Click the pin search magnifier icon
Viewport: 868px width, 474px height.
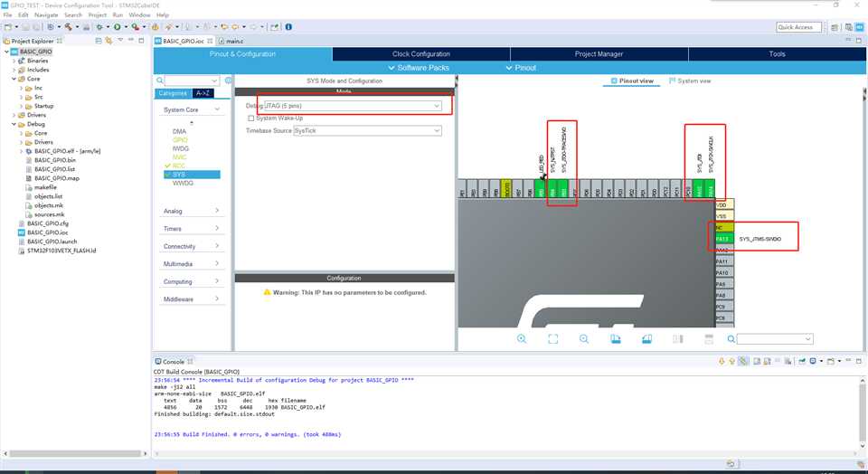pyautogui.click(x=731, y=339)
